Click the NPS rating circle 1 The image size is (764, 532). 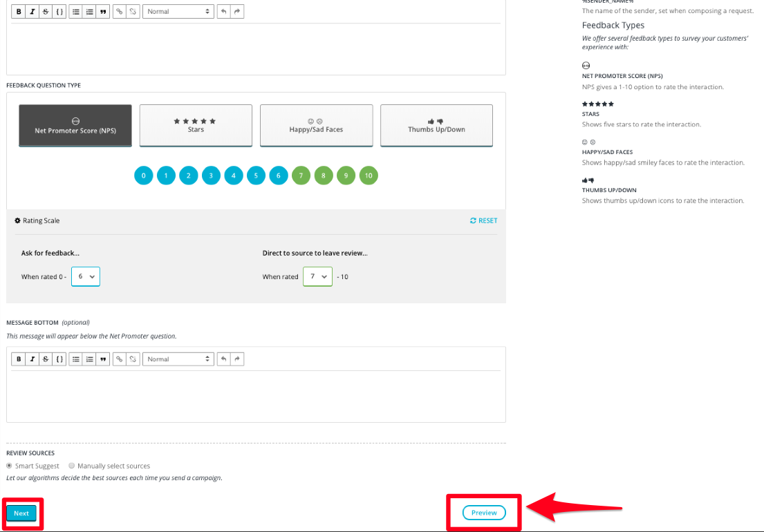(x=166, y=175)
